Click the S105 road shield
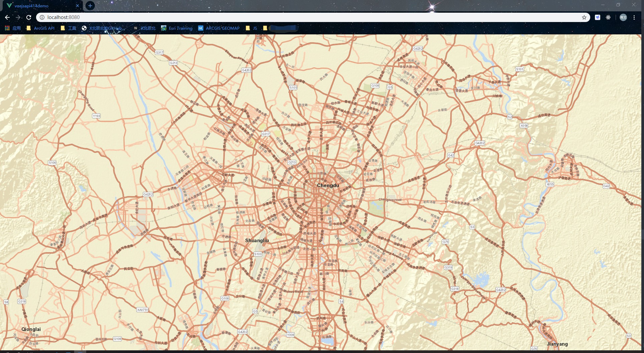Screen dimensions: 644x353 click(x=293, y=88)
